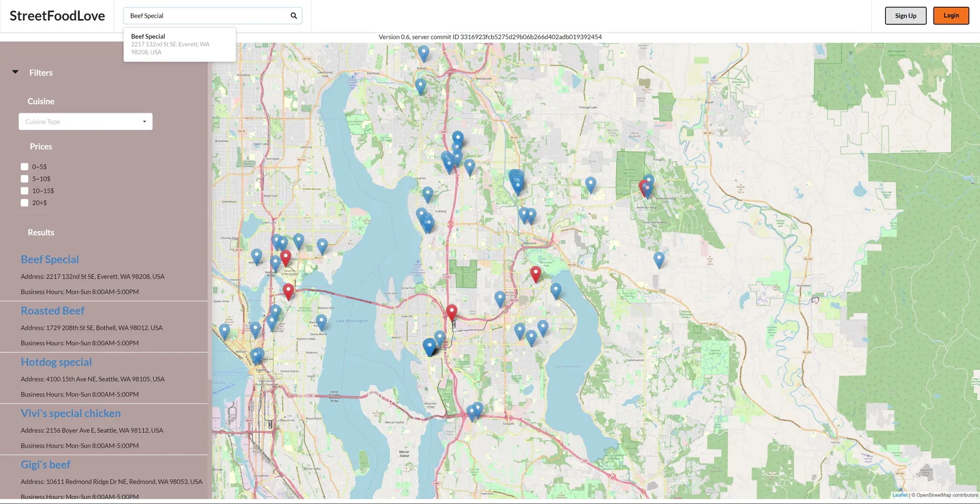Check the 0~5$ price filter

point(24,167)
